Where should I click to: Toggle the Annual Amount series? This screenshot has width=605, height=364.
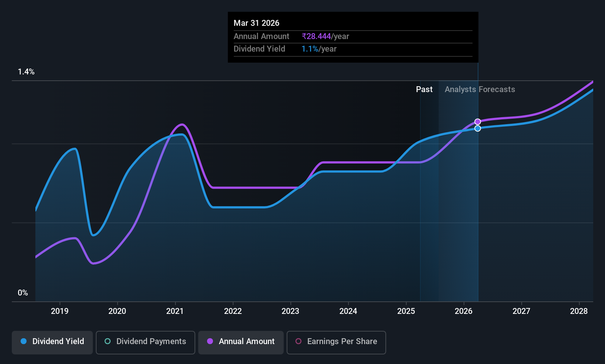[241, 342]
